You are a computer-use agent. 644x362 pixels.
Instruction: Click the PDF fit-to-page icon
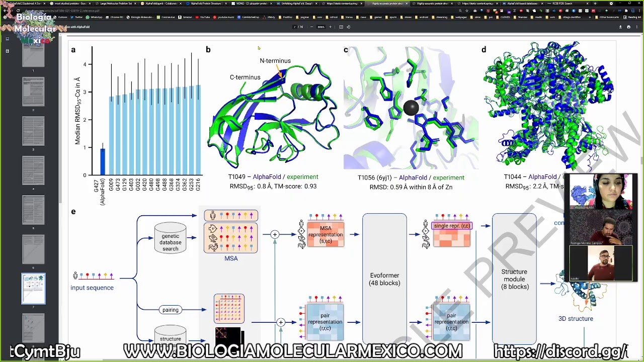pyautogui.click(x=341, y=27)
